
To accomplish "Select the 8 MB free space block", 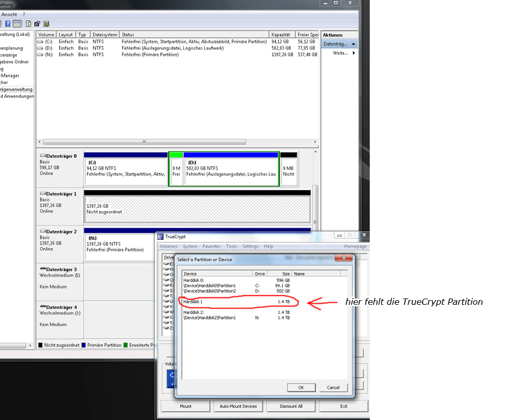I will (176, 169).
